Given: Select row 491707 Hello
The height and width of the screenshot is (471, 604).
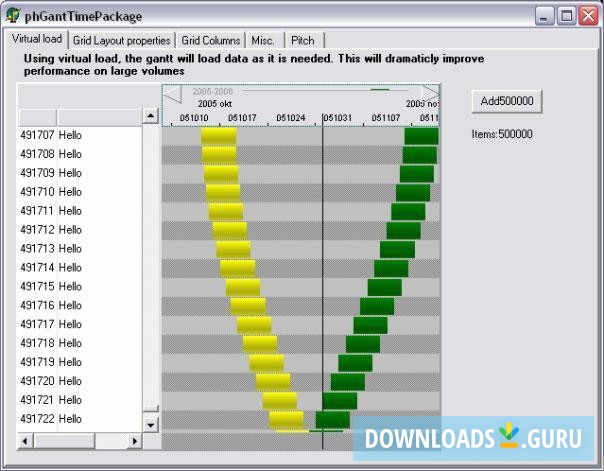Looking at the screenshot, I should [79, 135].
